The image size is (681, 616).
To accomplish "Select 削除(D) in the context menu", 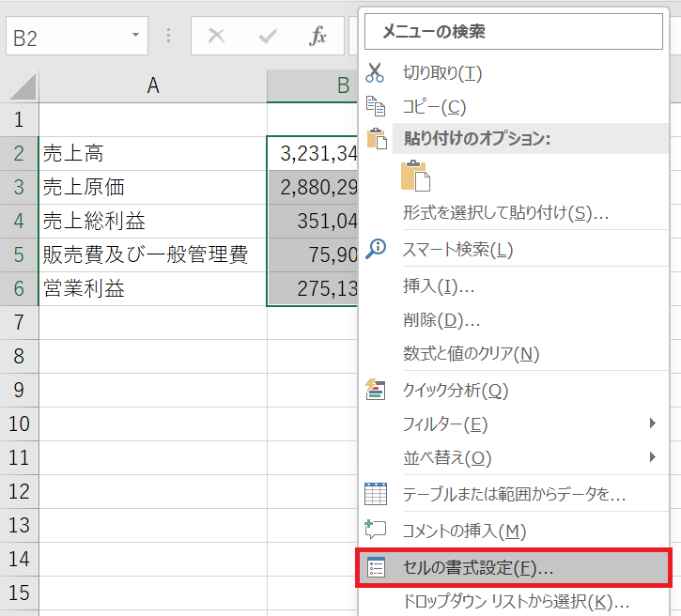I will coord(441,320).
